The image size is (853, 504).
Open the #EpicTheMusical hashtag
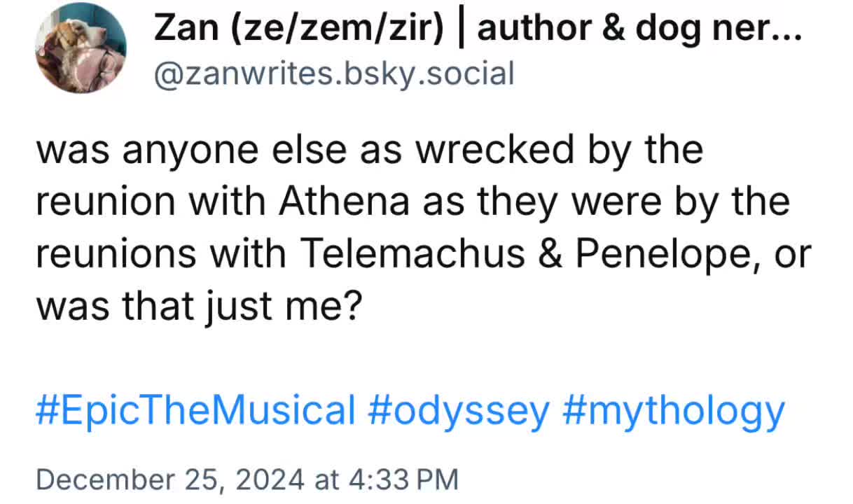click(195, 412)
